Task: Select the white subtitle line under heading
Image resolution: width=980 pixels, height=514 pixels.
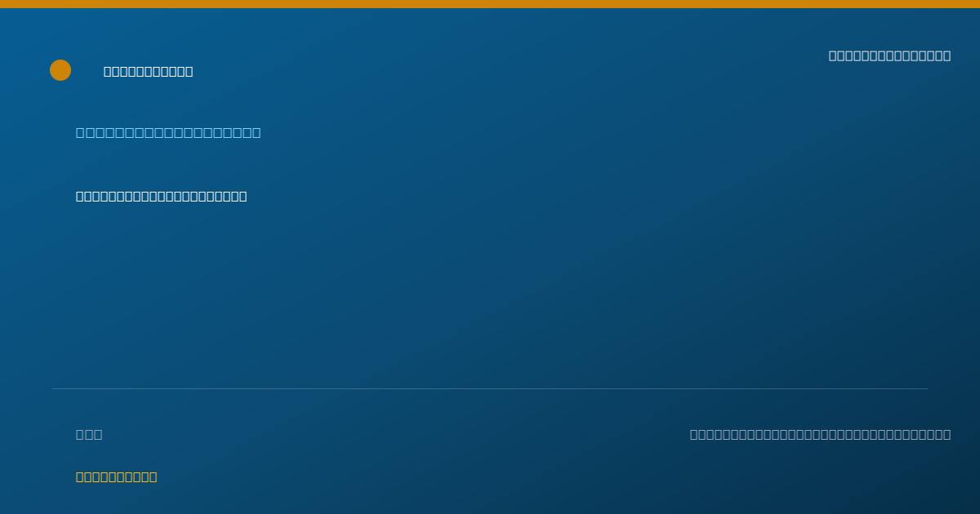Action: tap(161, 196)
